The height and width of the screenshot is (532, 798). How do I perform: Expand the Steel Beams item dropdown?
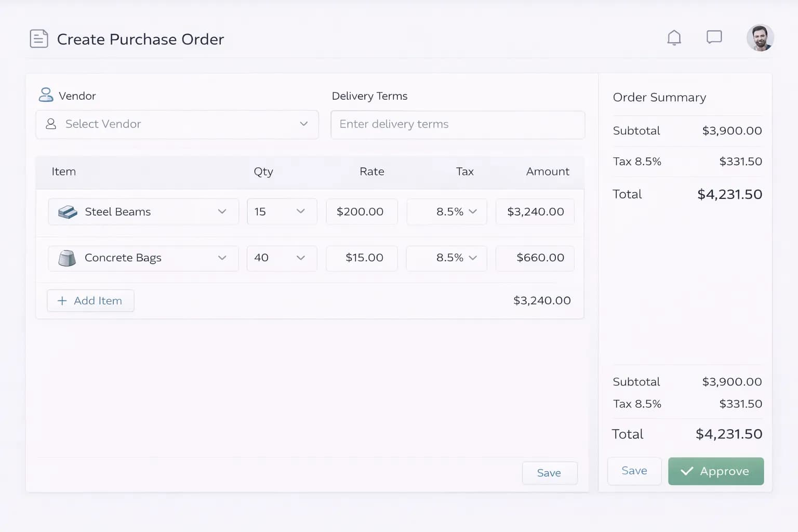coord(222,211)
